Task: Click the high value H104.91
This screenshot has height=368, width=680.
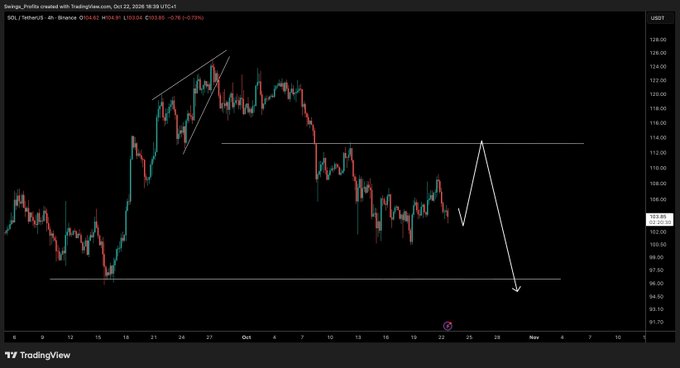Action: [x=111, y=18]
